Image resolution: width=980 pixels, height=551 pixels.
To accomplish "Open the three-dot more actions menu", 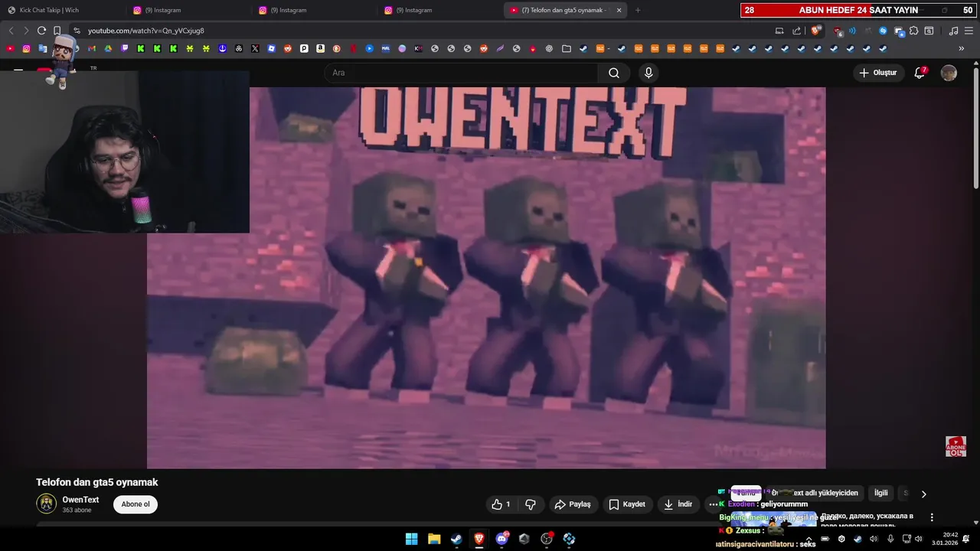I will 714,504.
